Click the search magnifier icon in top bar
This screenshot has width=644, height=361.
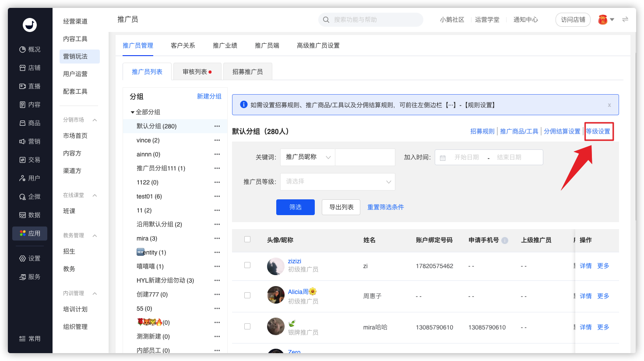pos(326,20)
